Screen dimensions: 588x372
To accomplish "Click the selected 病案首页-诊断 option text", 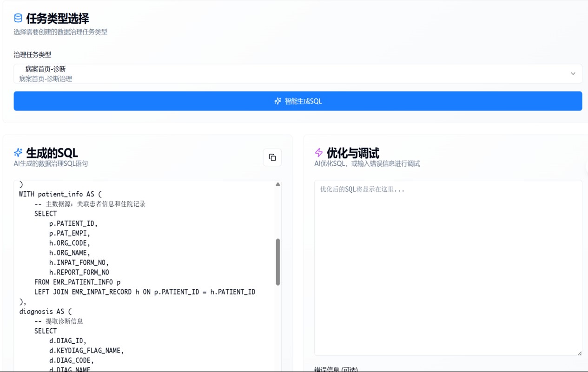I will point(46,69).
